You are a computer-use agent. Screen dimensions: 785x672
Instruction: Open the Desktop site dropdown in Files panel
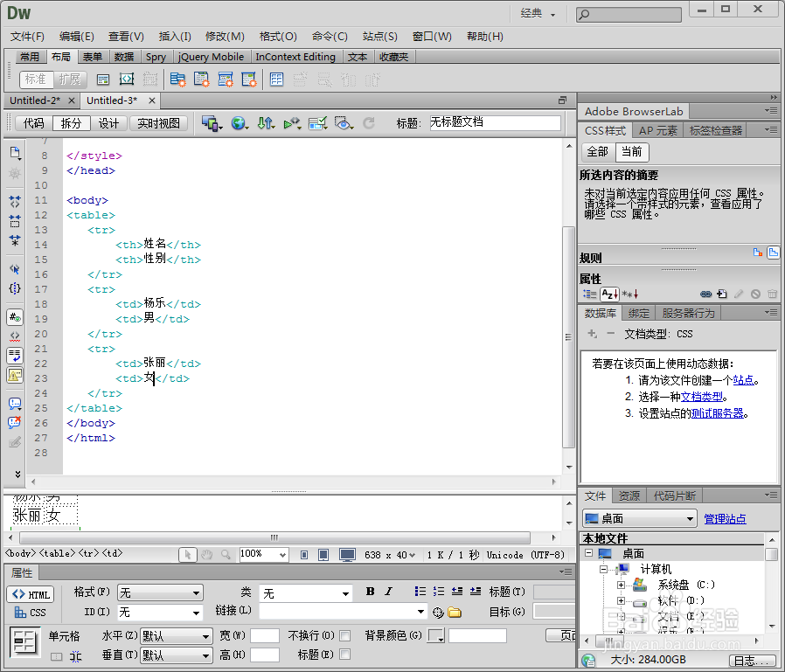[640, 518]
